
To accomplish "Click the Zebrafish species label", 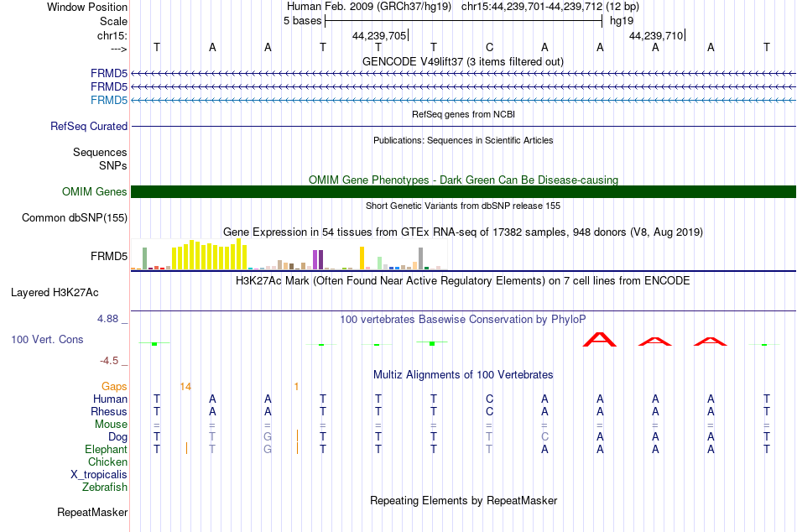I will (105, 488).
